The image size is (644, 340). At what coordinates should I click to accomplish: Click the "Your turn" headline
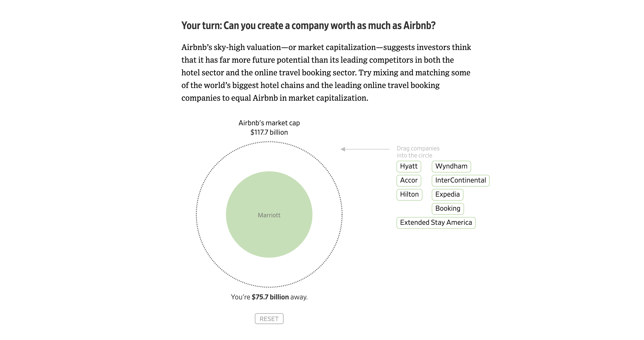pos(308,26)
